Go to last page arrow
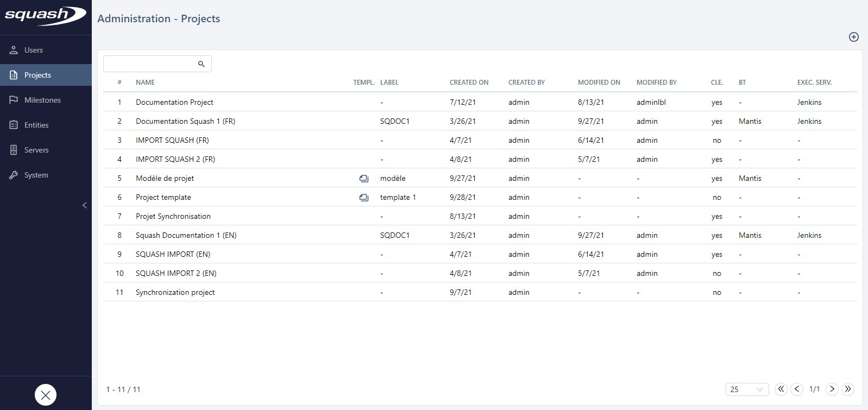The width and height of the screenshot is (868, 410). coord(848,389)
